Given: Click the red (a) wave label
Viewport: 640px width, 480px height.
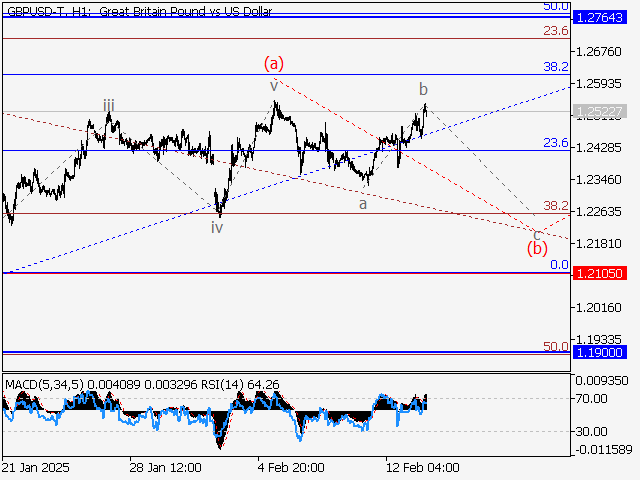Looking at the screenshot, I should (274, 63).
